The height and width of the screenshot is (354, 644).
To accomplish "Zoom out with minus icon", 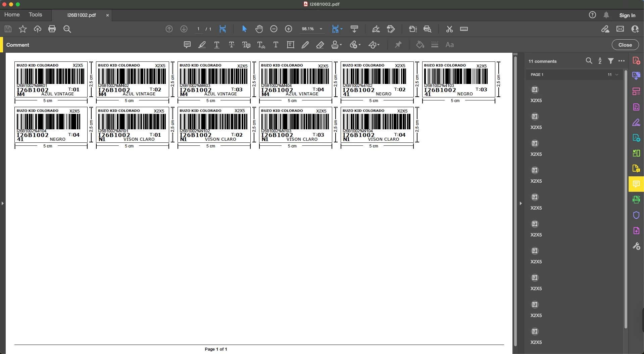I will click(x=274, y=29).
